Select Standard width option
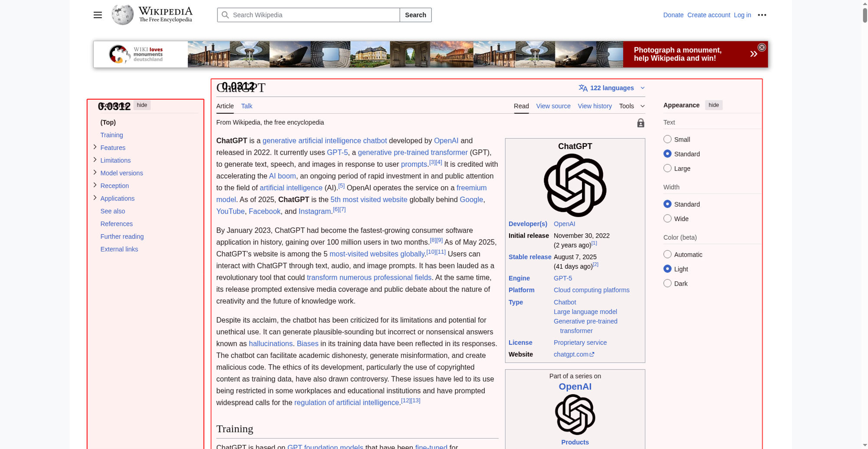This screenshot has width=868, height=449. coord(667,204)
